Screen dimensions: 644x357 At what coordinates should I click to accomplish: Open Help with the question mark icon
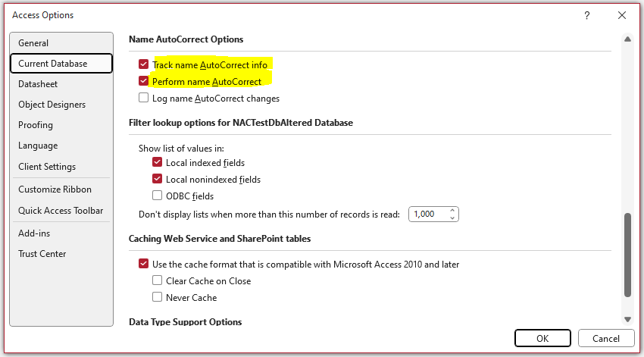(x=587, y=16)
